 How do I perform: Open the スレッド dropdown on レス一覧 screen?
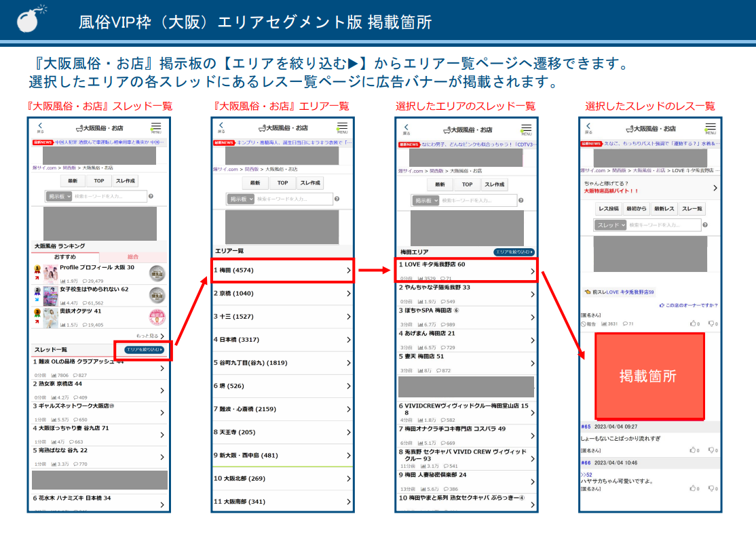point(611,225)
